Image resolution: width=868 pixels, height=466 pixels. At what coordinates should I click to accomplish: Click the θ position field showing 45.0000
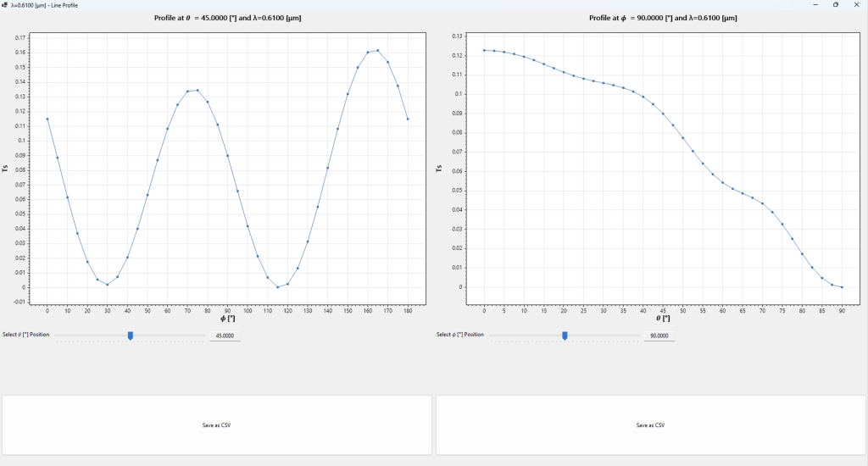(225, 336)
